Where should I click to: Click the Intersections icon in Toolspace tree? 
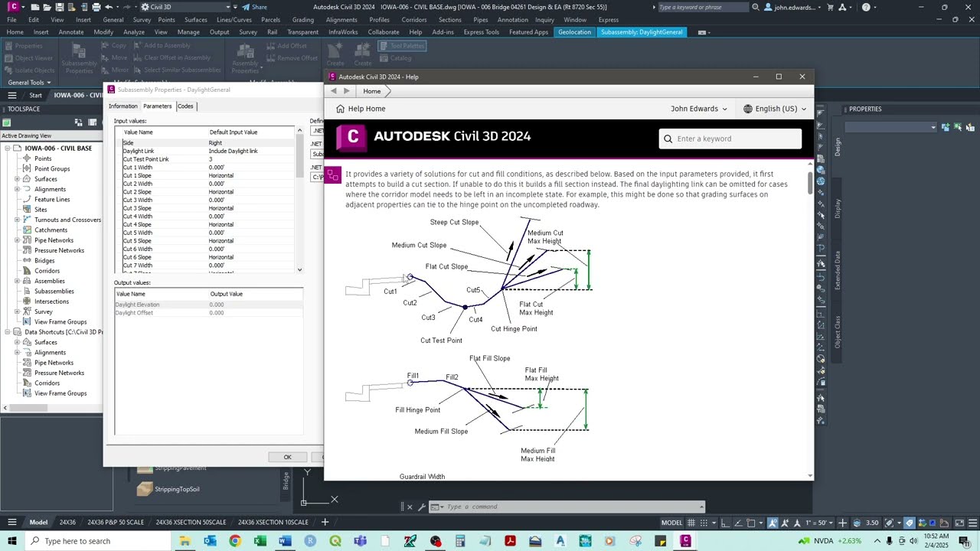[27, 302]
